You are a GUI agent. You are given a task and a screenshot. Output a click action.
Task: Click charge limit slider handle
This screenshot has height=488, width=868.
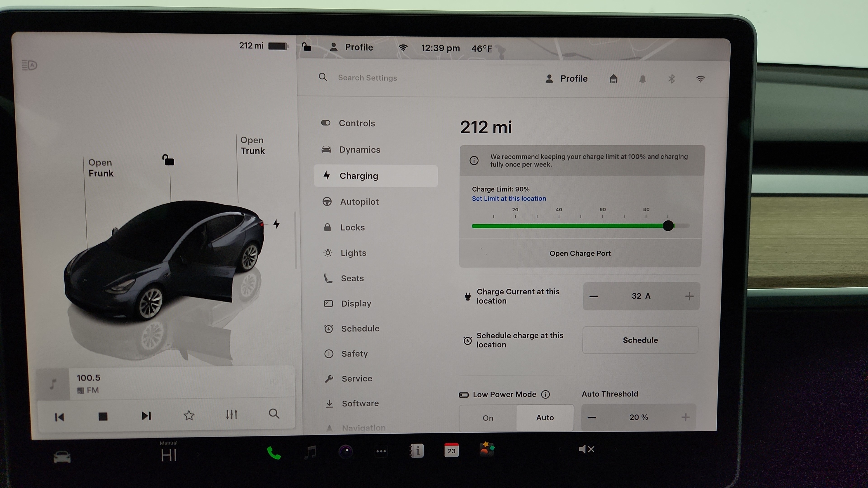pos(668,226)
